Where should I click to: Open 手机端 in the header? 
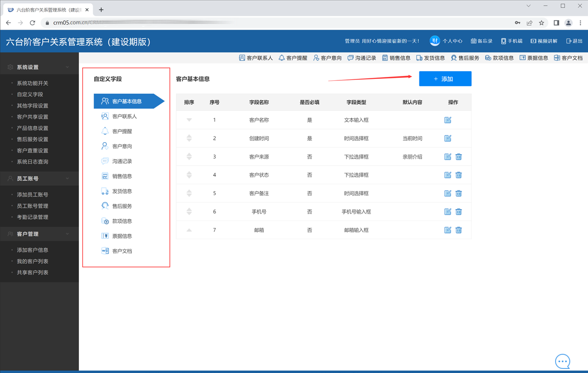[x=512, y=41]
